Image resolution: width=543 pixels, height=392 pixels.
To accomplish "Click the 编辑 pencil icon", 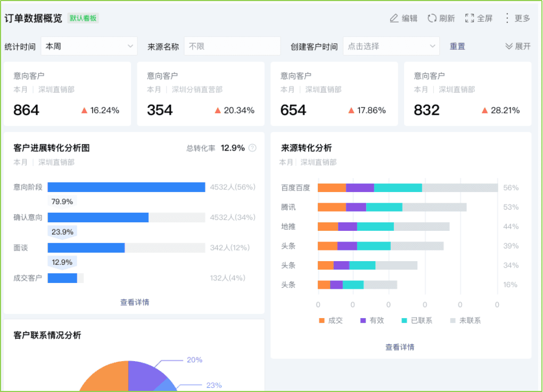I will point(394,18).
